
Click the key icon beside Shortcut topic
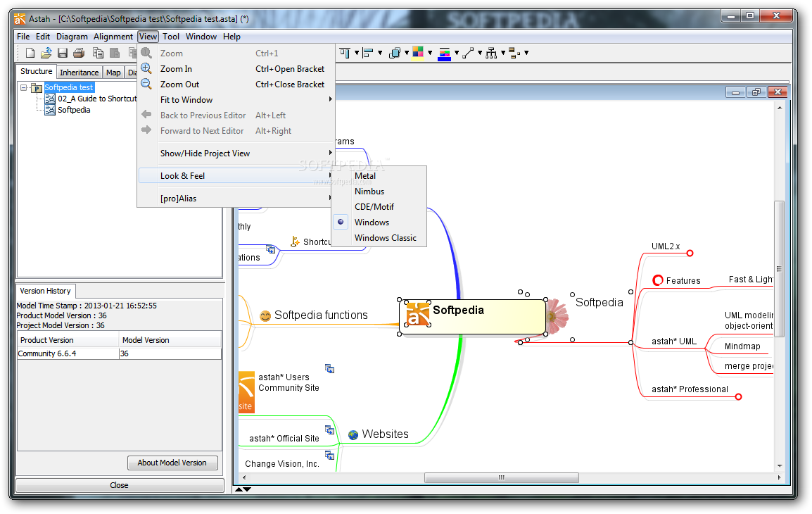[295, 242]
